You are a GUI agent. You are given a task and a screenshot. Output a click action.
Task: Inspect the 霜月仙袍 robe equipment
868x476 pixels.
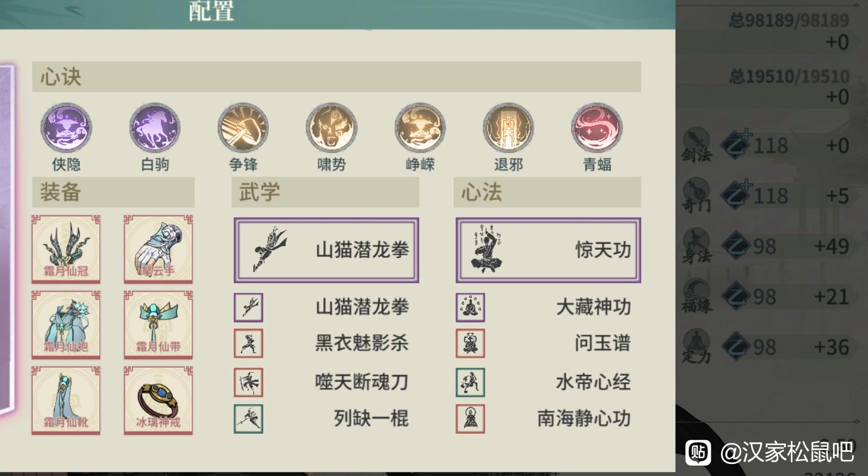click(65, 325)
